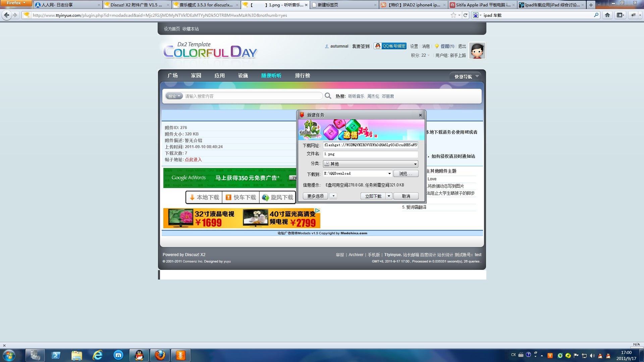Switch to Sitifa Apple iPad tab
The image size is (644, 362).
coord(482,5)
